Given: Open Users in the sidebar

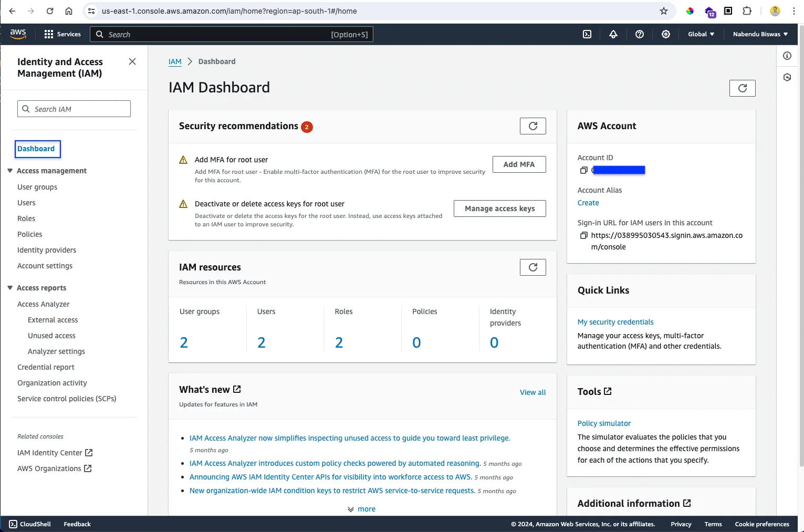Looking at the screenshot, I should pyautogui.click(x=26, y=203).
